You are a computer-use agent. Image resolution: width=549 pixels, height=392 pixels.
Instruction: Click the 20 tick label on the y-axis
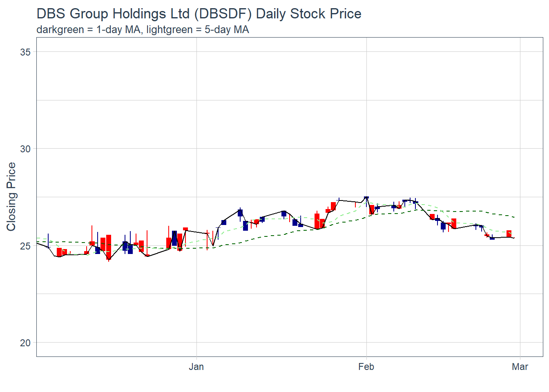pyautogui.click(x=25, y=343)
